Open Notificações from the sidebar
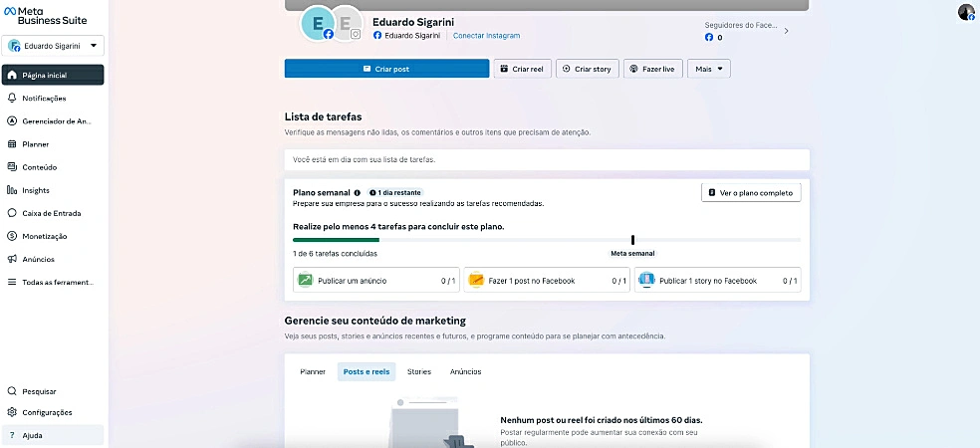 53,99
